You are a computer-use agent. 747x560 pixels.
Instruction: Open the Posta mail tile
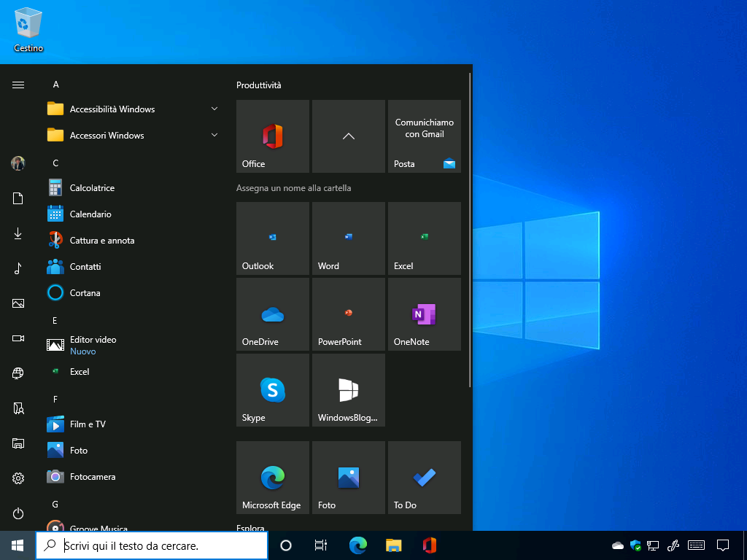tap(425, 136)
